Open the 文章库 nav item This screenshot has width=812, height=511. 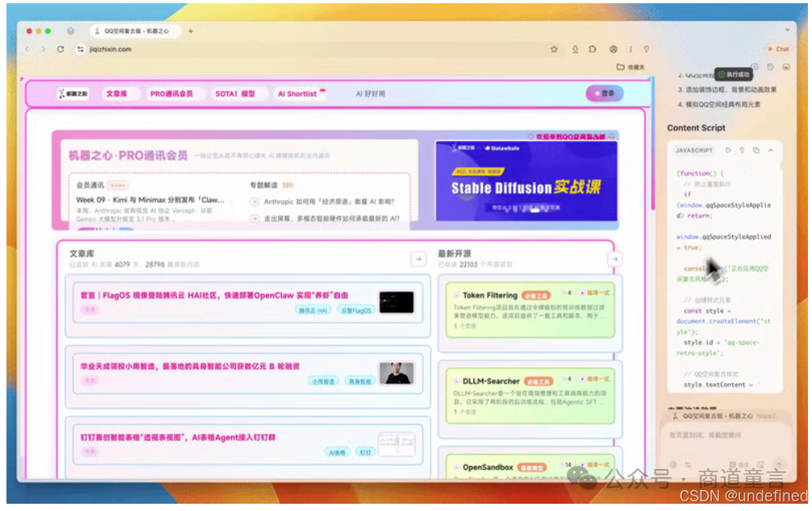tap(116, 94)
